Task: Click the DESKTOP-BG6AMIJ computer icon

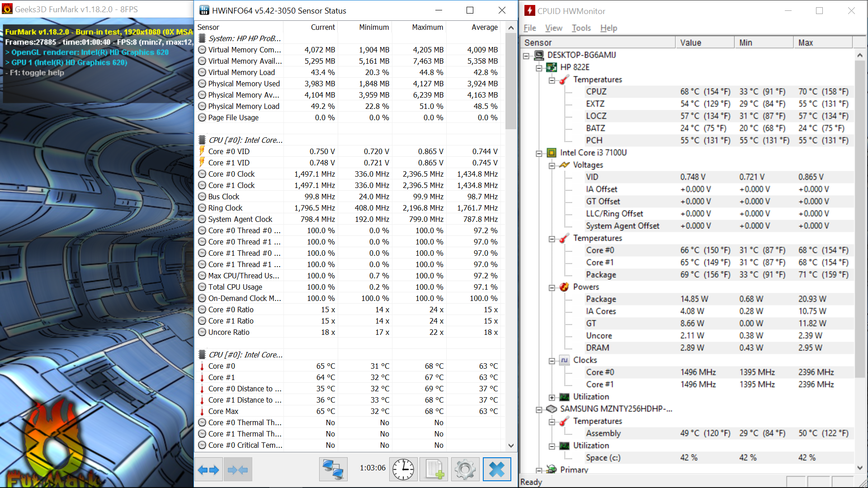Action: coord(539,55)
